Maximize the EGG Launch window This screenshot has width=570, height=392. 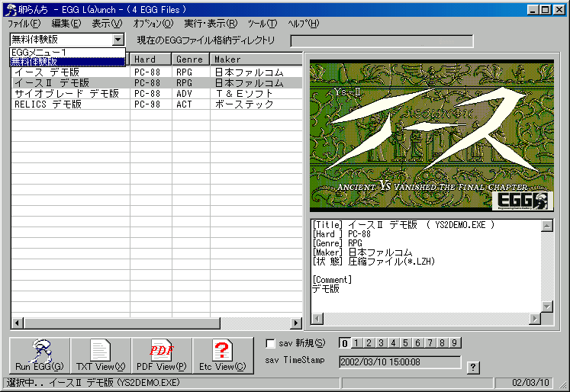coord(546,10)
